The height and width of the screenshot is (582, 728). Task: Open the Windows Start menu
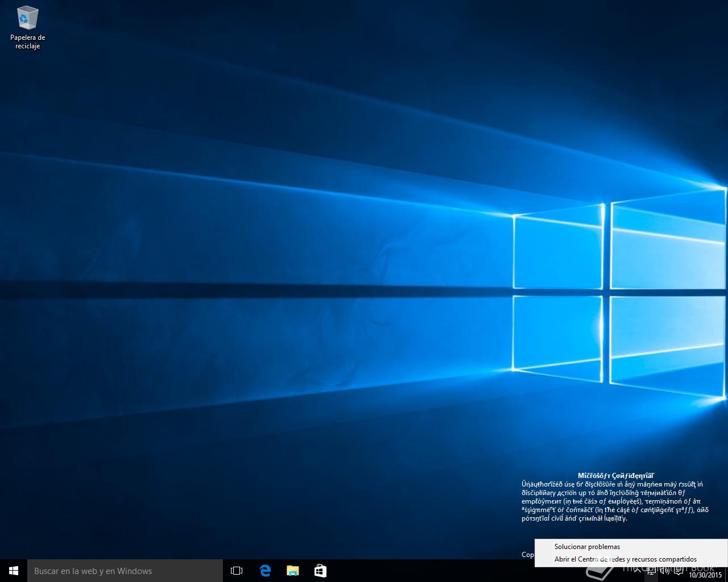14,571
